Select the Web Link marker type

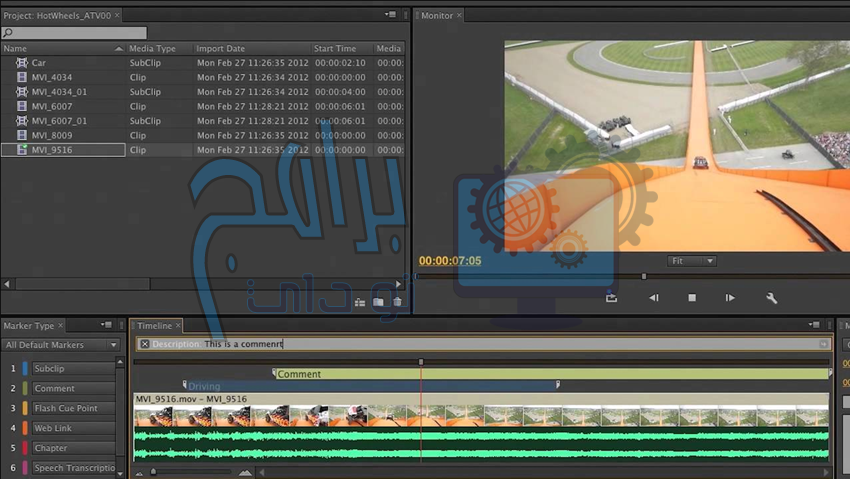[x=72, y=428]
